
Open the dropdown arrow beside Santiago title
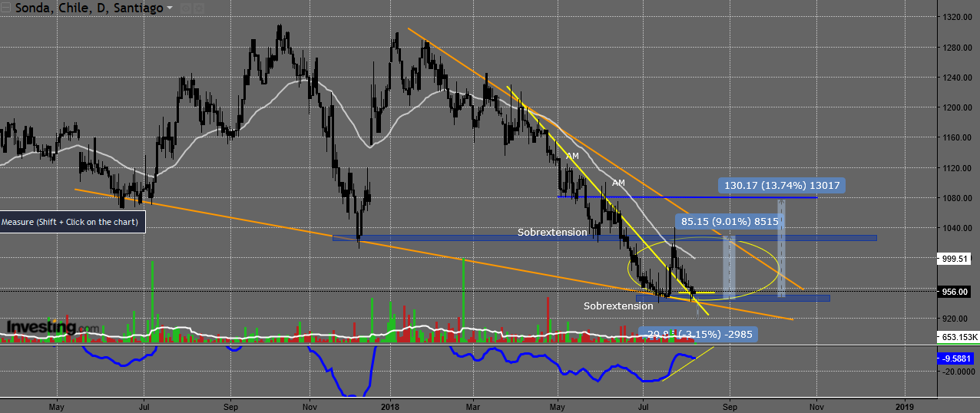[170, 8]
